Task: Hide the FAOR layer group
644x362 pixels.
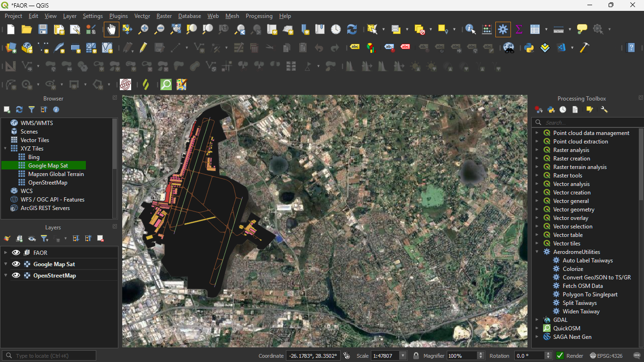Action: (16, 253)
